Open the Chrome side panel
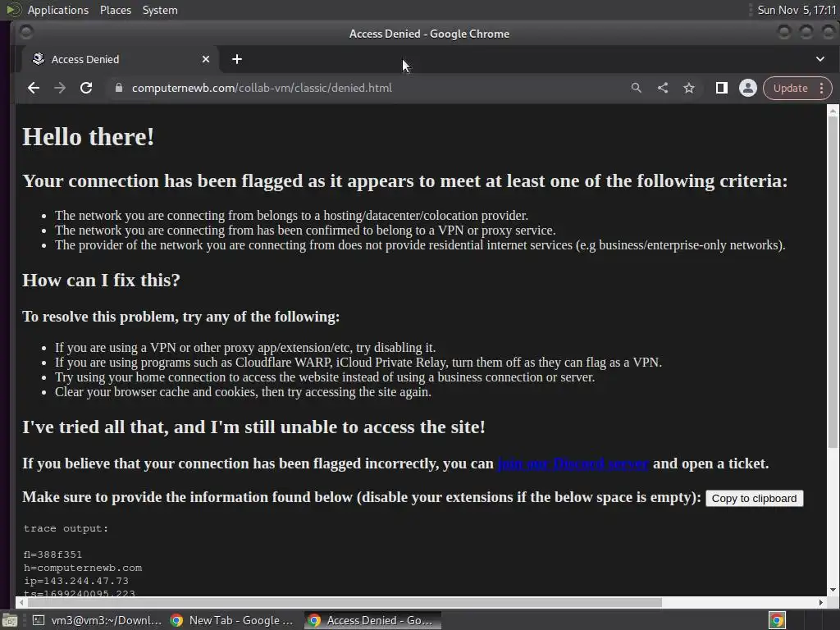This screenshot has width=840, height=630. click(x=722, y=88)
